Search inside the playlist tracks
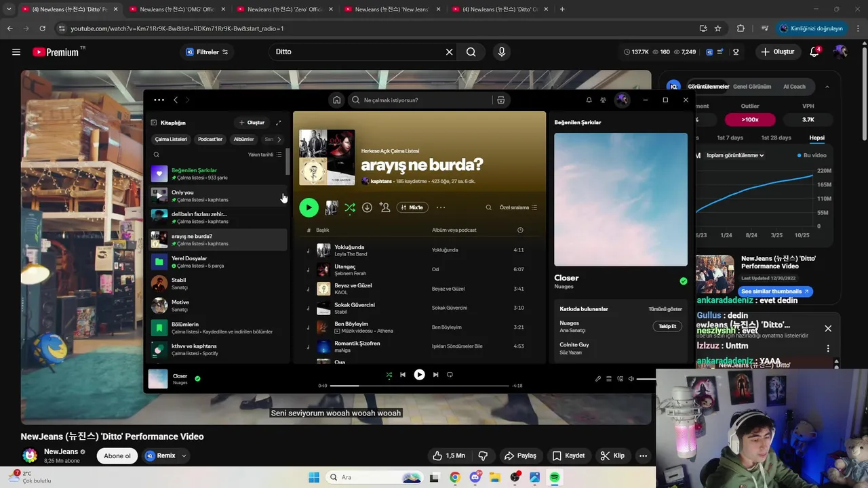868x488 pixels. point(488,207)
